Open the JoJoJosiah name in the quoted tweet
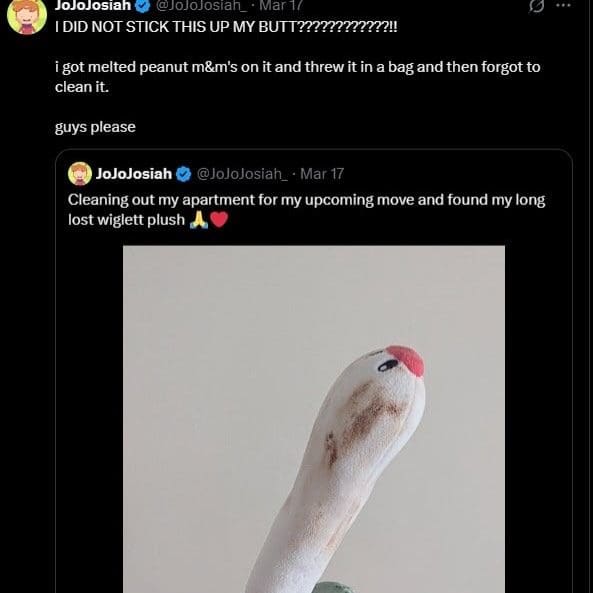 (x=134, y=174)
